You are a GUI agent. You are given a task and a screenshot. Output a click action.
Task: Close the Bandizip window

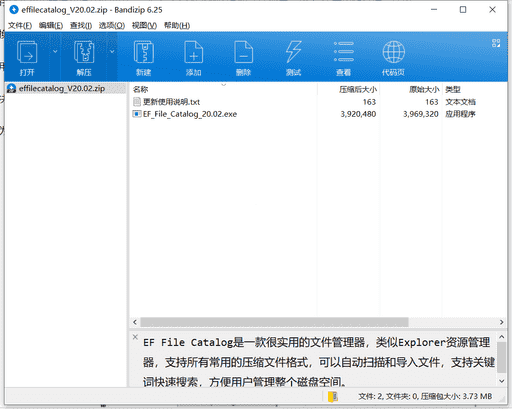point(492,10)
